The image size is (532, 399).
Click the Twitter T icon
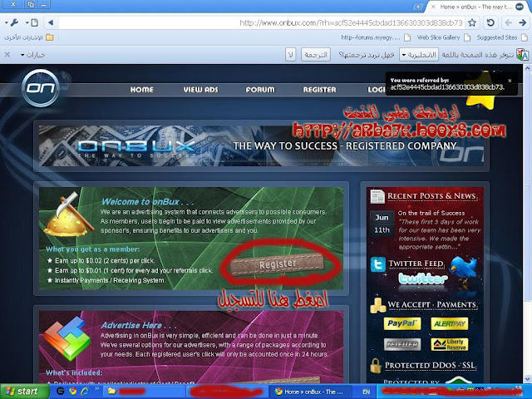(x=378, y=264)
